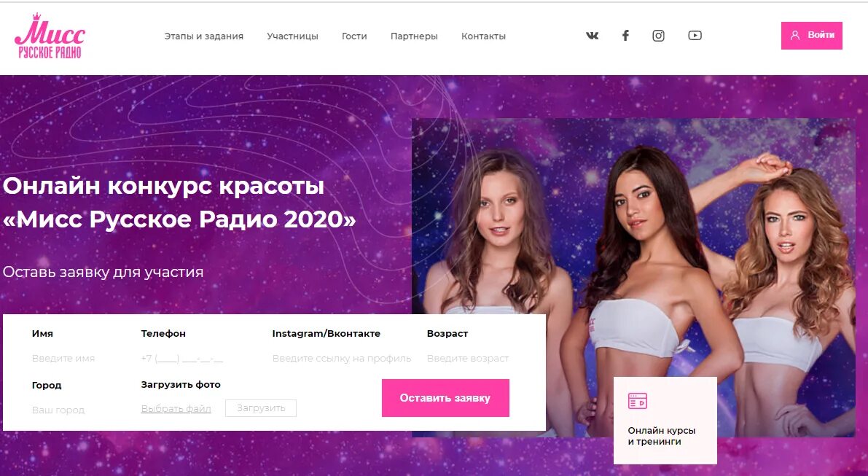Click the Выбрать файл link
The width and height of the screenshot is (868, 476).
pyautogui.click(x=176, y=408)
